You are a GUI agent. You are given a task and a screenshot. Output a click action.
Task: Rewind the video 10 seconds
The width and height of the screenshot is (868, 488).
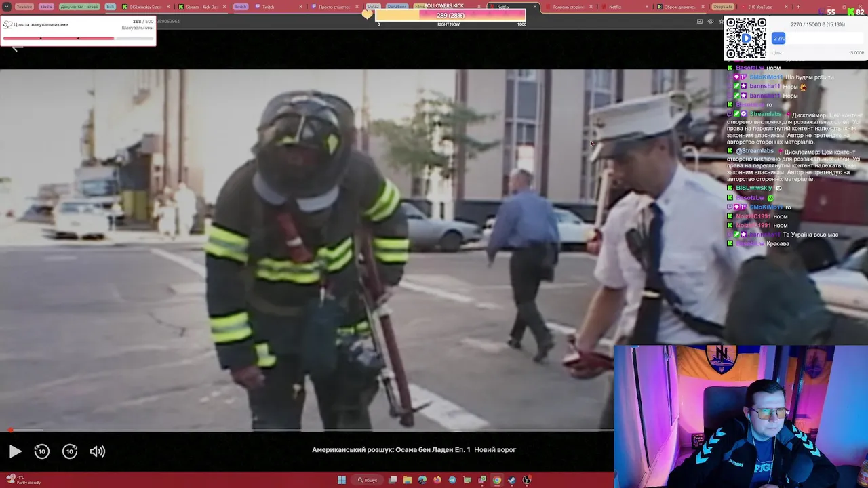click(x=42, y=451)
